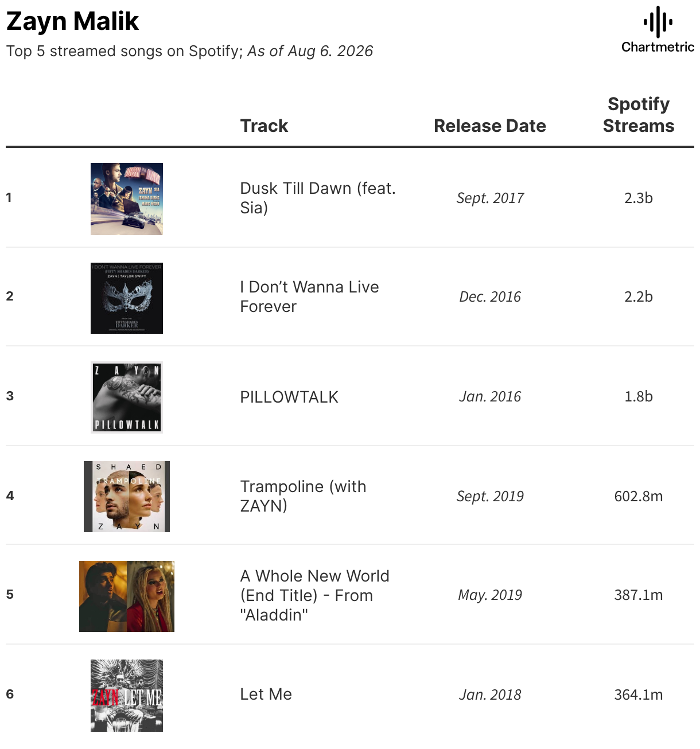Image resolution: width=700 pixels, height=749 pixels.
Task: Click the Trampoline (with ZAYN) track title
Action: point(303,496)
